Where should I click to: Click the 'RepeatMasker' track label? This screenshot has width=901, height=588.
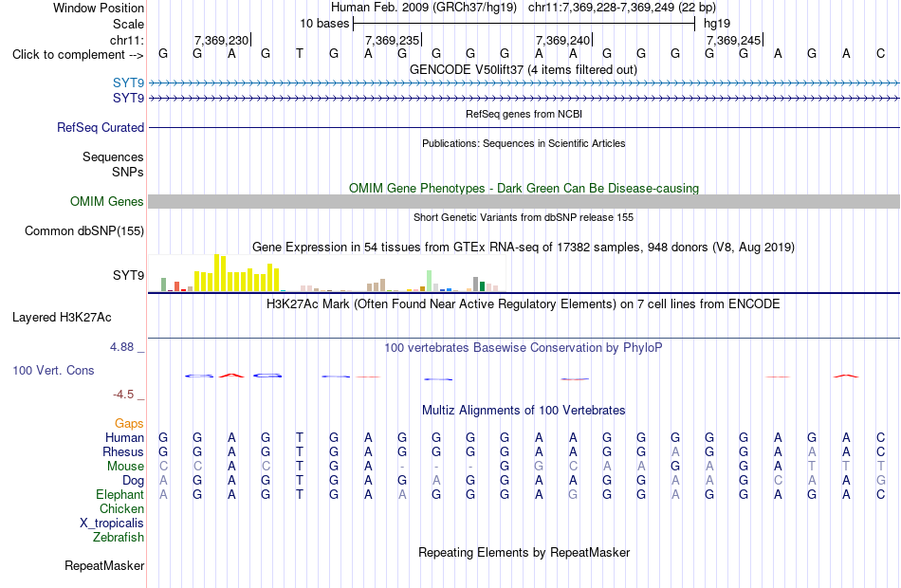point(104,566)
